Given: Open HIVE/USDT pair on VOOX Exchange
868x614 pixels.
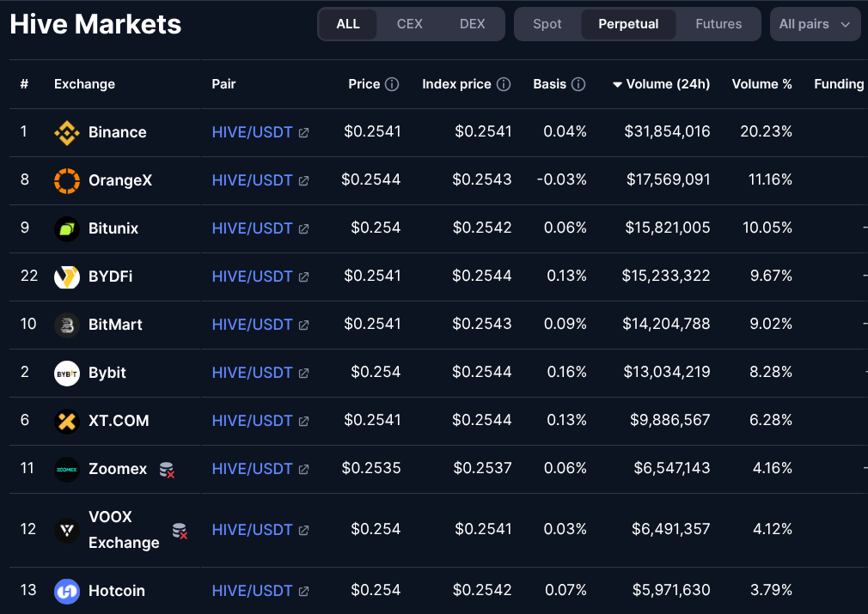Looking at the screenshot, I should [x=252, y=531].
